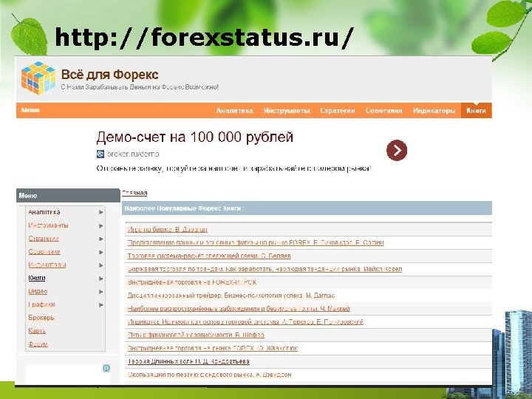Open Стратегии in the sidebar menu

[x=44, y=239]
